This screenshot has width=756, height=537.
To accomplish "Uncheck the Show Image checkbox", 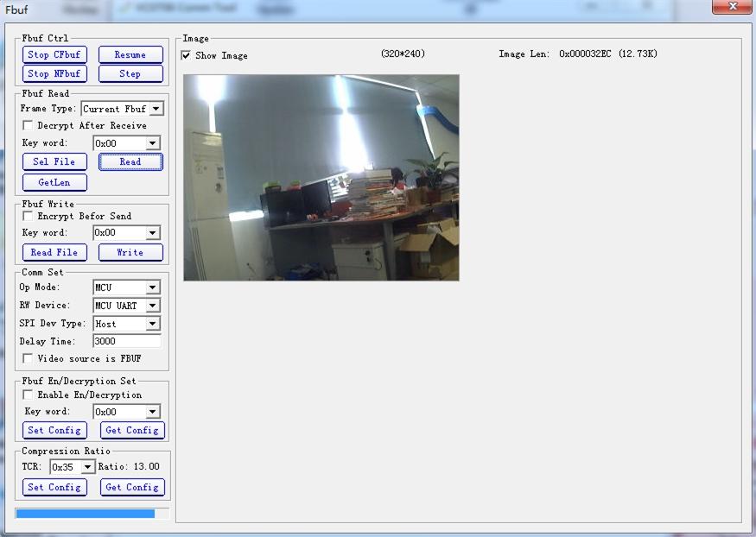I will pyautogui.click(x=186, y=55).
